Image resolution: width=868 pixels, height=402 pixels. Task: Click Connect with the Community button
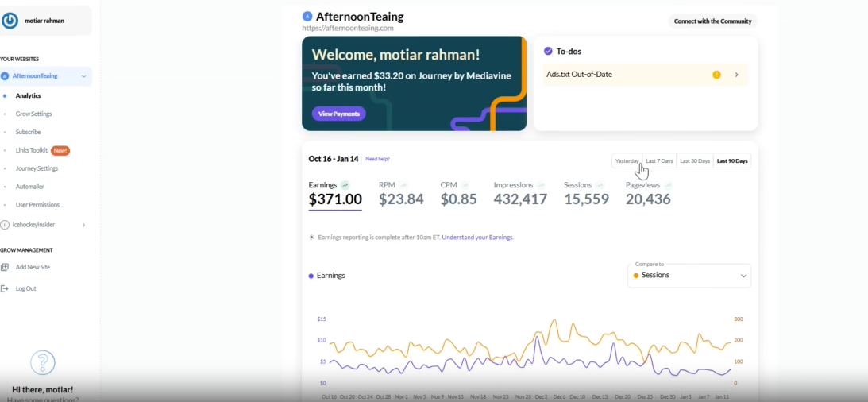[712, 21]
